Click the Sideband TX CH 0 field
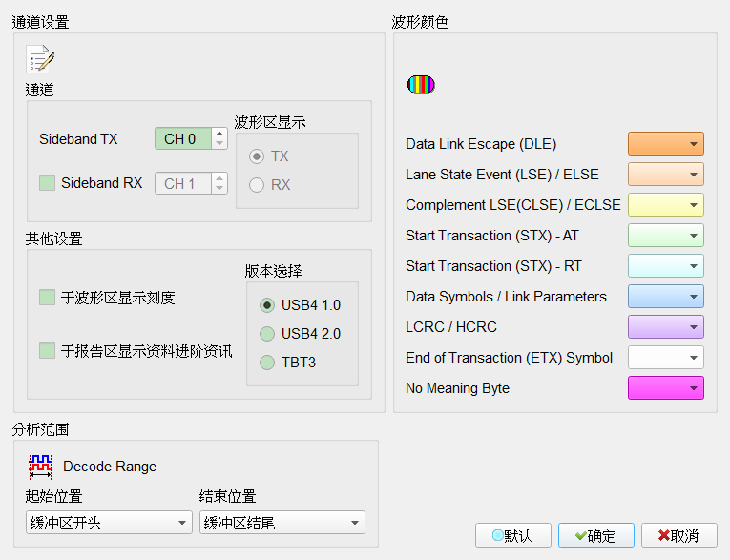Screen dimensions: 730x560 183,138
